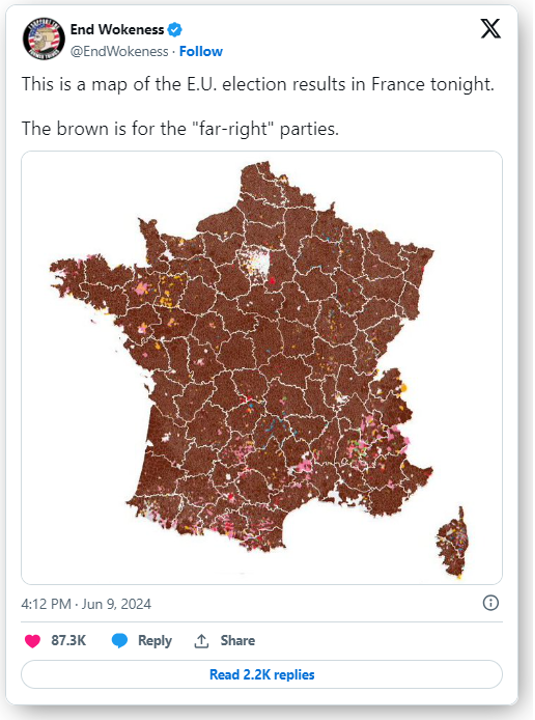Click the Reply text label

pos(155,641)
